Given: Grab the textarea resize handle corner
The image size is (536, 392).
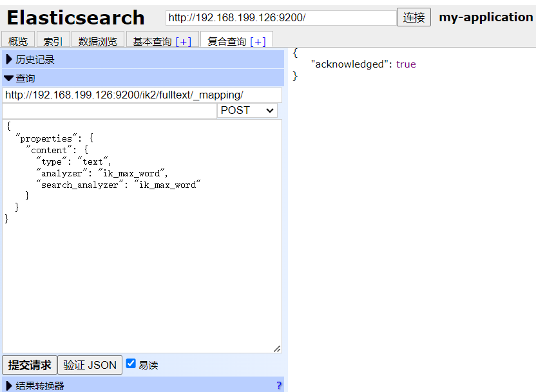Looking at the screenshot, I should [277, 349].
